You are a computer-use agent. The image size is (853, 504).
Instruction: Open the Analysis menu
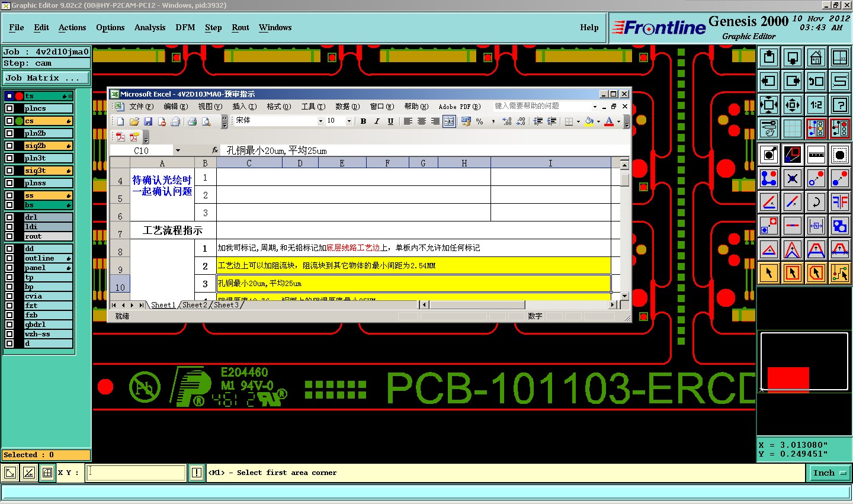click(150, 28)
